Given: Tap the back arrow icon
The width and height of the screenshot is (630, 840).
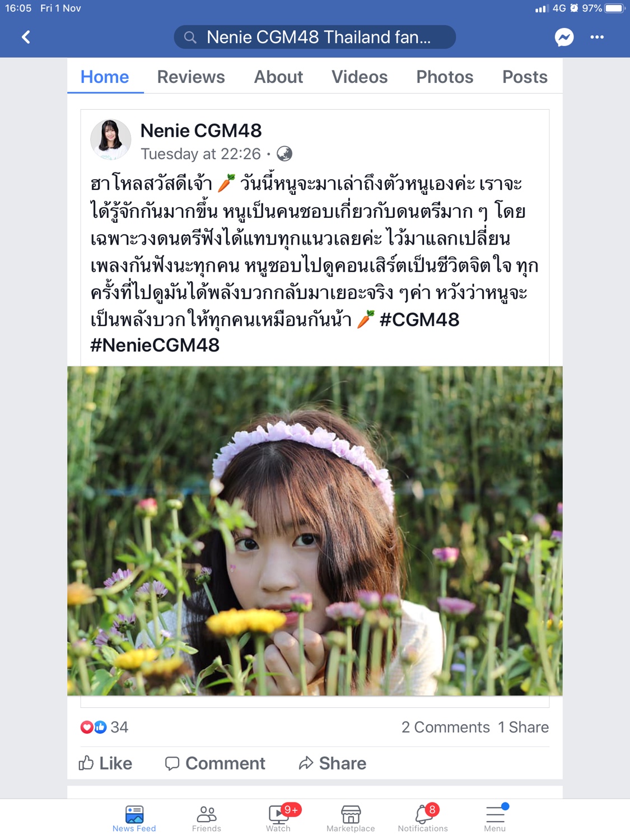Looking at the screenshot, I should pos(26,37).
